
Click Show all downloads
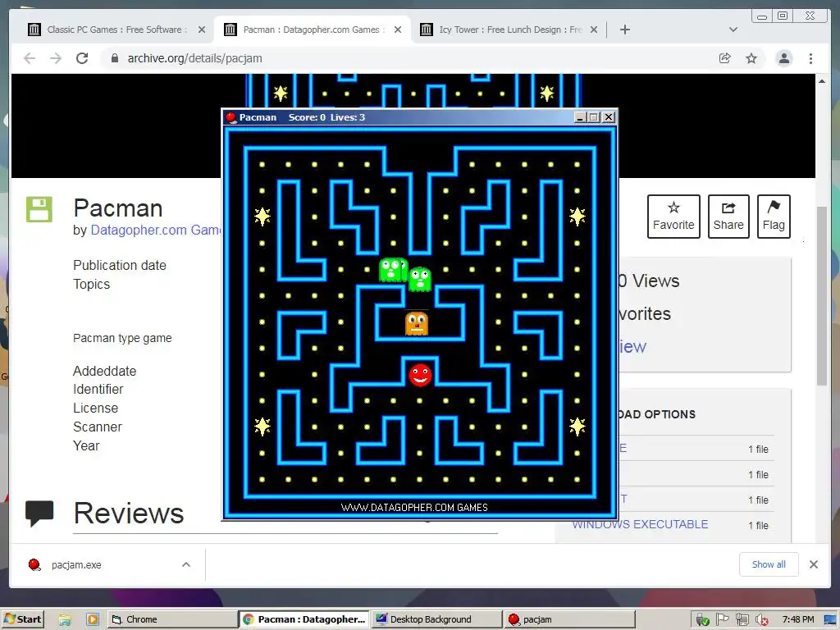769,564
